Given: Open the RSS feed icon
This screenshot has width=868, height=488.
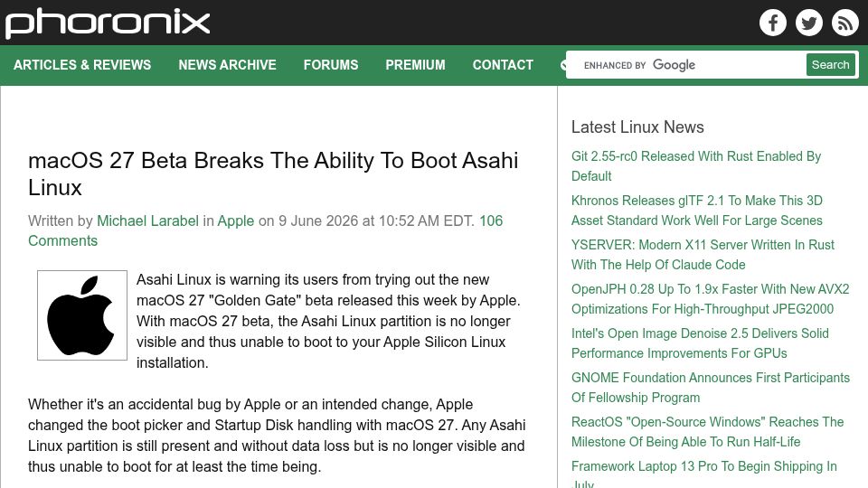Looking at the screenshot, I should click(844, 23).
